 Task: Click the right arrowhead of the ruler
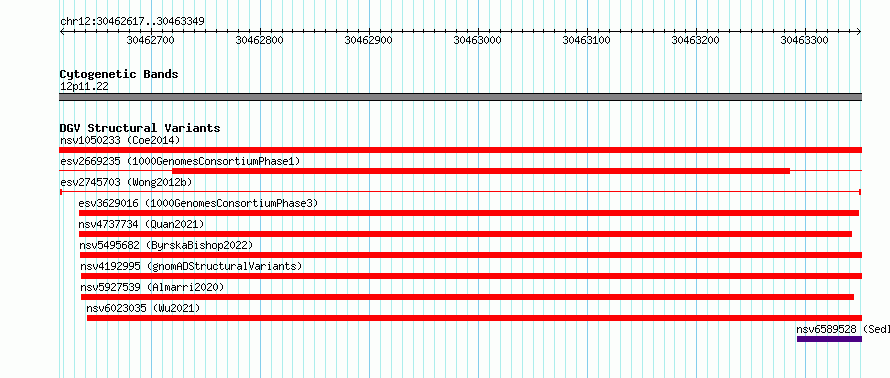coord(859,32)
